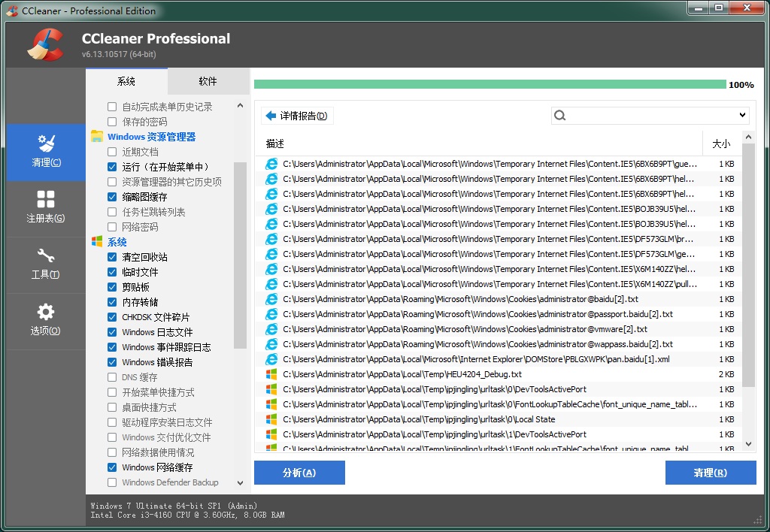Select the administrator@vmware[2].txt row
770x532 pixels.
[499, 329]
